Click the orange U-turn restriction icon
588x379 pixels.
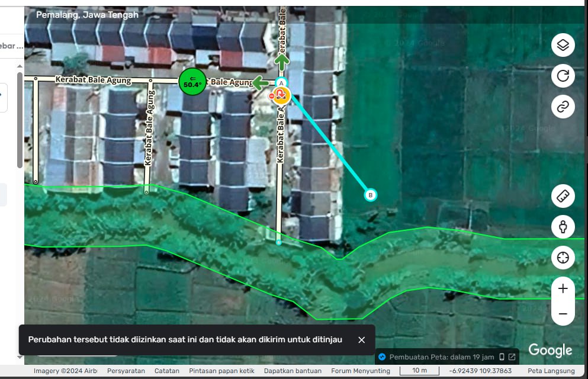pos(281,95)
